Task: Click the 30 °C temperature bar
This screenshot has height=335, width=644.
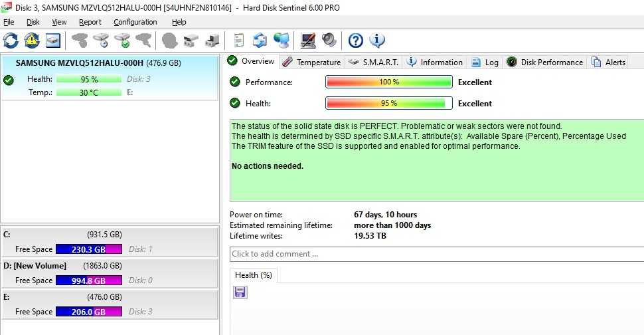Action: click(x=89, y=92)
